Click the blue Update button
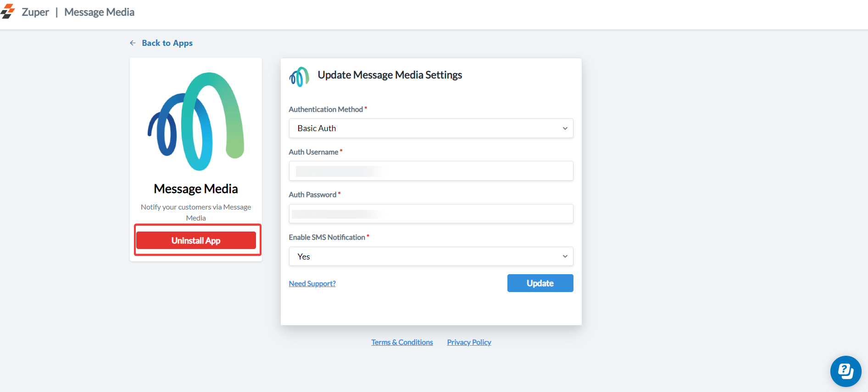 pos(540,283)
